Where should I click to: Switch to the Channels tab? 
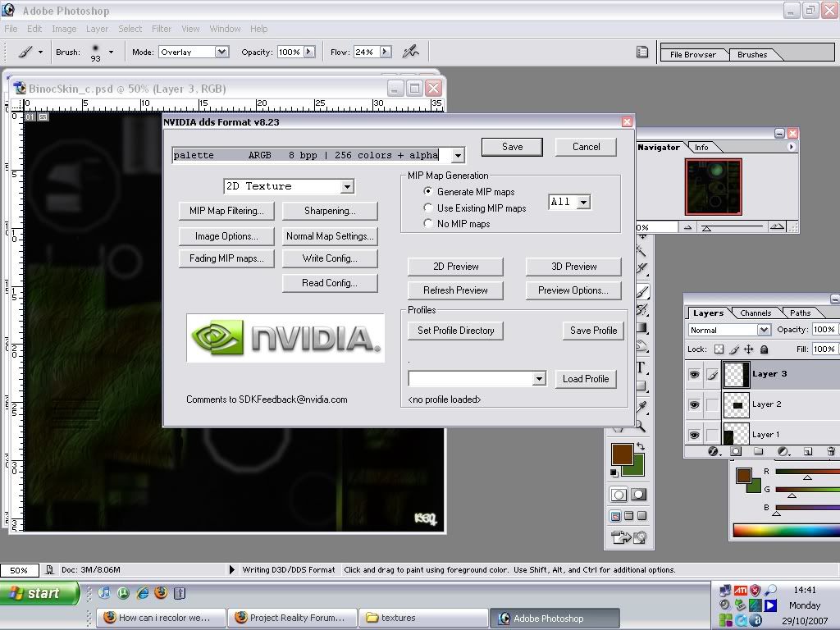(x=755, y=313)
